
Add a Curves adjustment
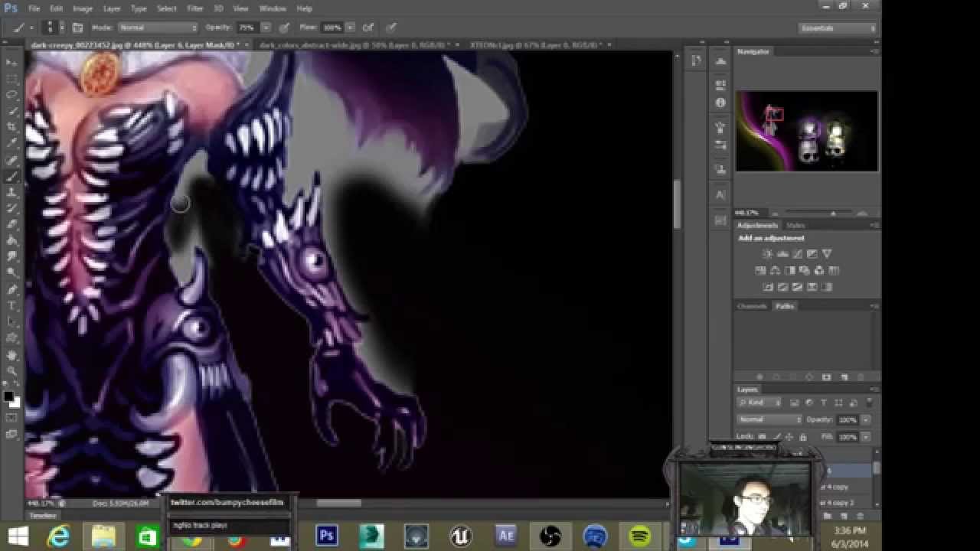tap(797, 254)
